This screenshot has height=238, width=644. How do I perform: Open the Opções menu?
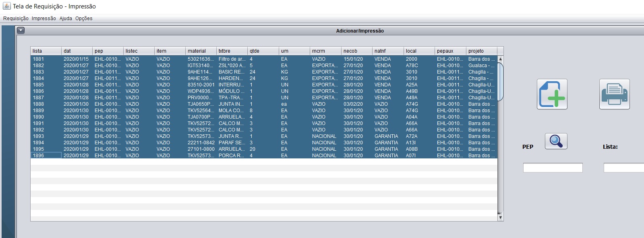[84, 18]
